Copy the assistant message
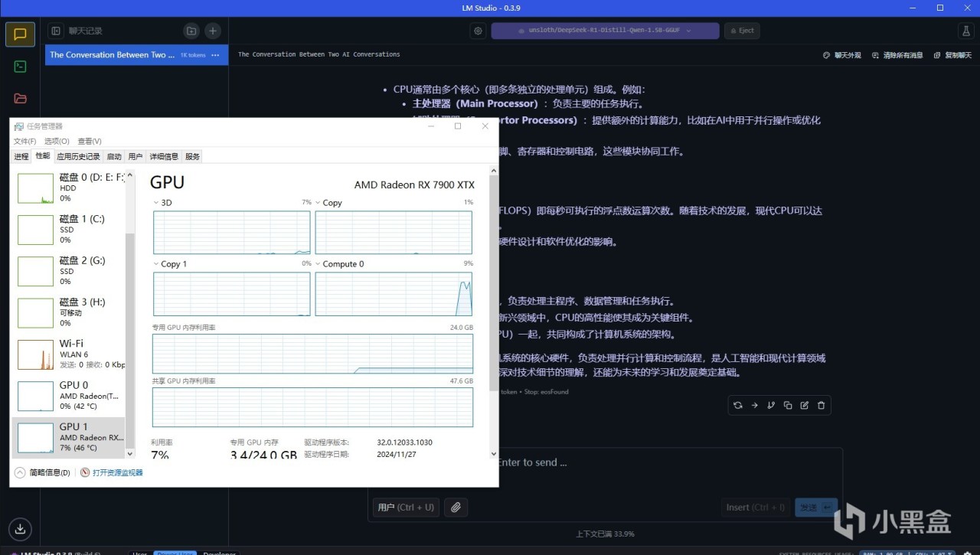 click(x=788, y=405)
